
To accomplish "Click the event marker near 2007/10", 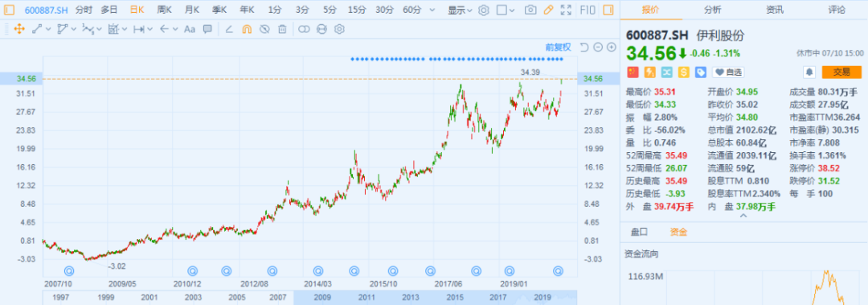I will [69, 270].
